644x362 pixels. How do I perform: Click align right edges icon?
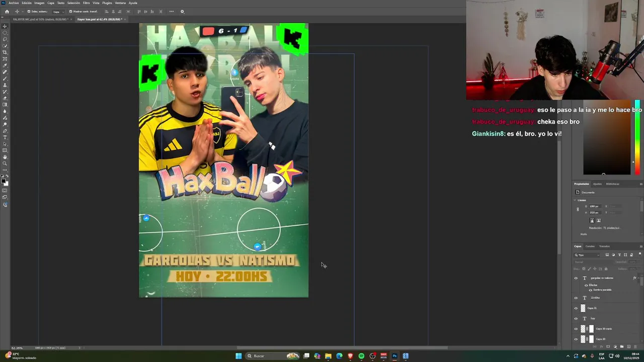pyautogui.click(x=119, y=12)
